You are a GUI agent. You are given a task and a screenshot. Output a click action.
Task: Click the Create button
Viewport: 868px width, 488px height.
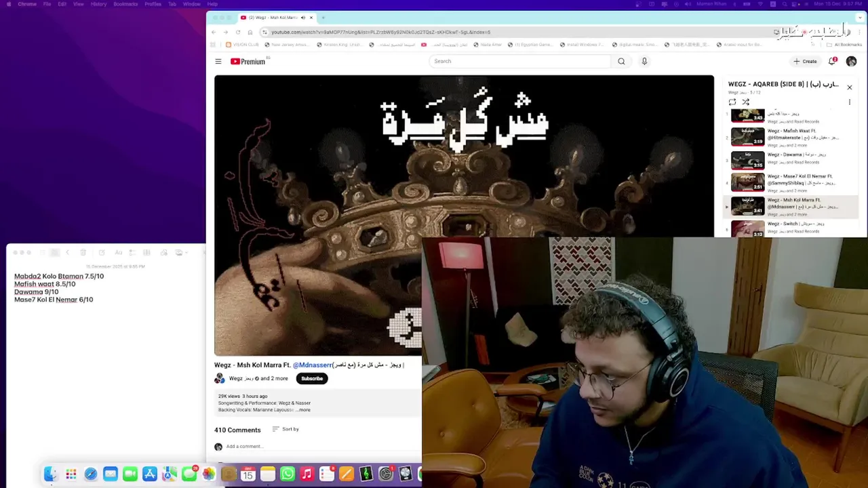coord(806,61)
